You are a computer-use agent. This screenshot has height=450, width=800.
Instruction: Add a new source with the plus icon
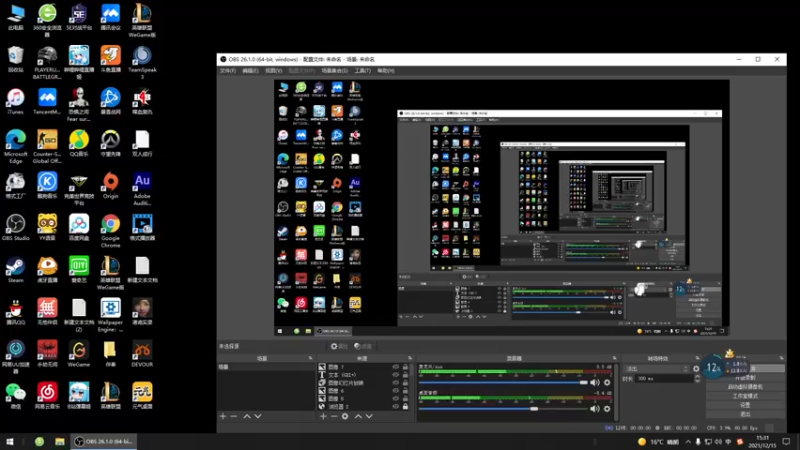[x=323, y=416]
